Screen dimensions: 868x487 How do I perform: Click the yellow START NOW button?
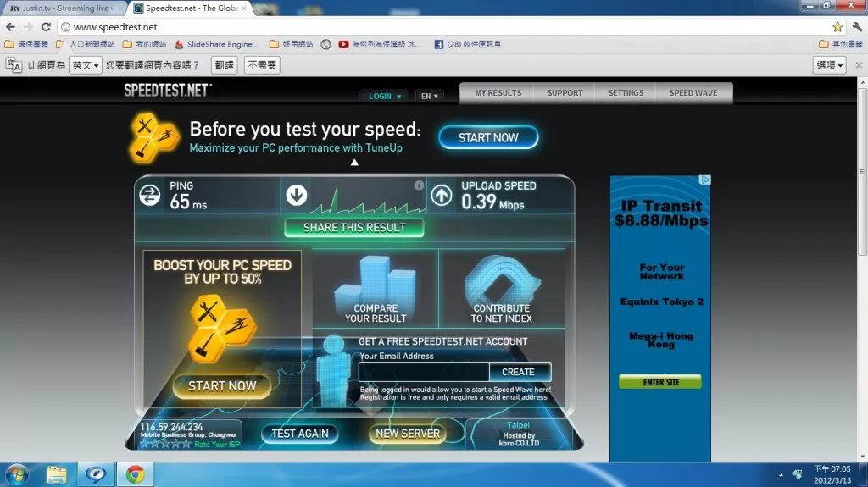click(222, 385)
